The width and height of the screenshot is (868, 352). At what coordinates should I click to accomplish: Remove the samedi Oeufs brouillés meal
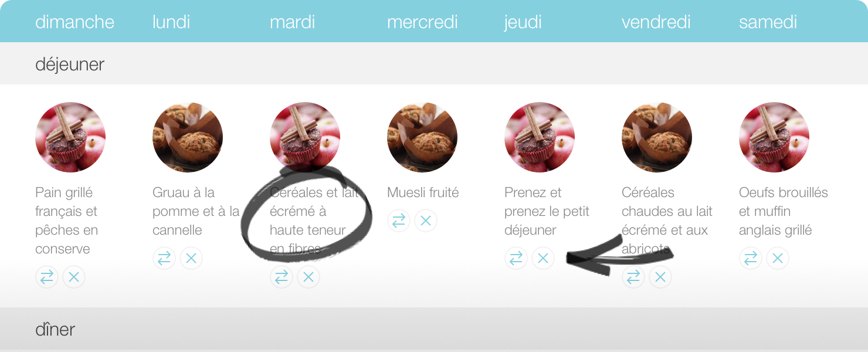(778, 258)
